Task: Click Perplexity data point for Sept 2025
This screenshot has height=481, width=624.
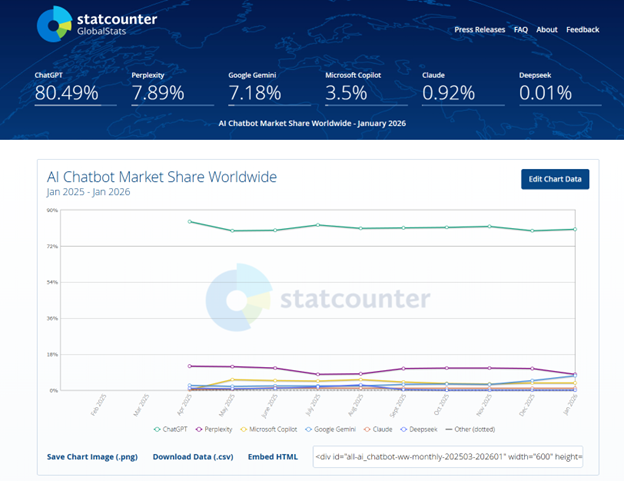Action: tap(404, 369)
